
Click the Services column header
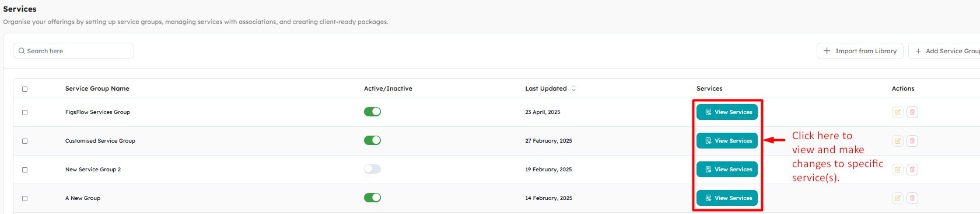click(x=709, y=88)
